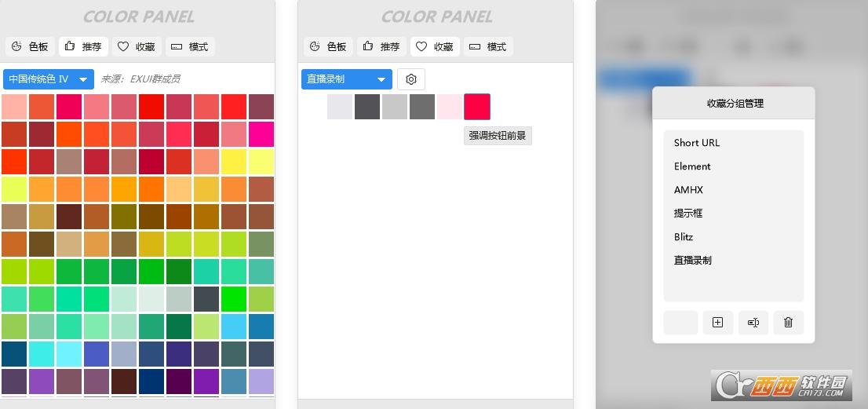Open 收藏 tab in left panel
The image size is (868, 409).
137,47
